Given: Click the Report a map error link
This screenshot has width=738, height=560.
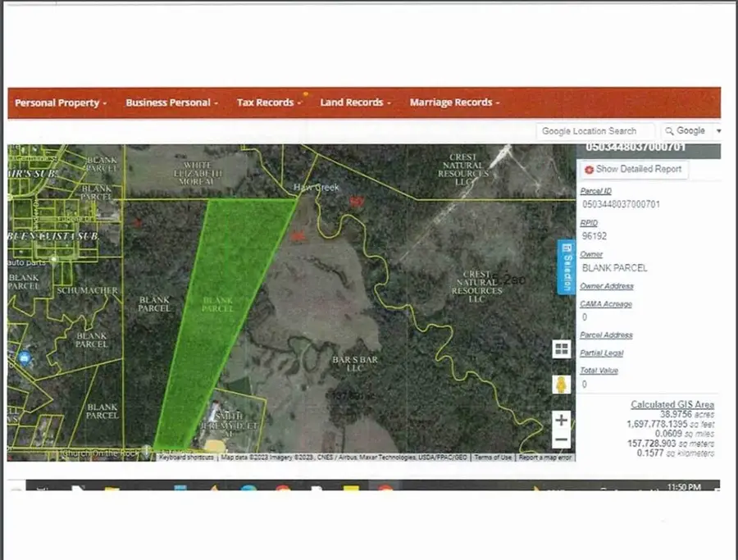Looking at the screenshot, I should click(x=545, y=458).
